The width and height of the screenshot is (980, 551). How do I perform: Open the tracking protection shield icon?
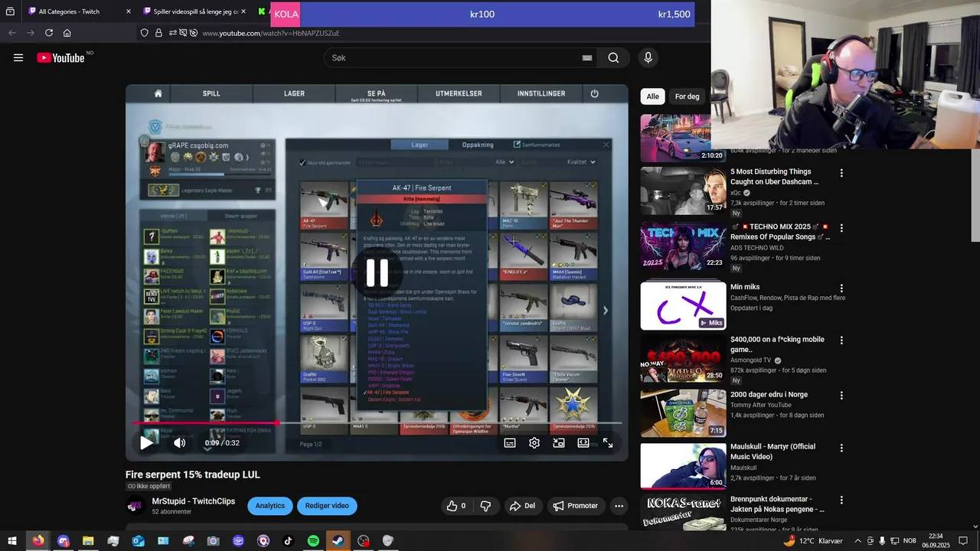point(144,33)
